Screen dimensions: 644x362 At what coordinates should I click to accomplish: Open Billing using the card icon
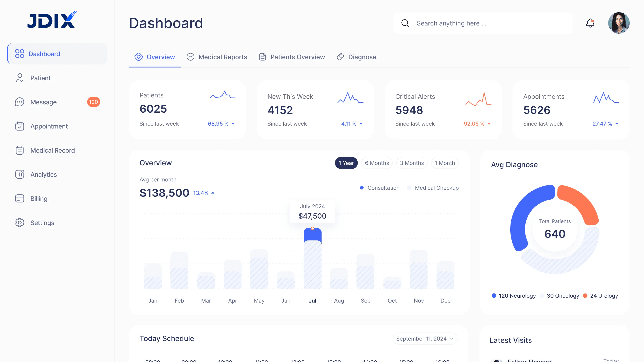pos(20,198)
